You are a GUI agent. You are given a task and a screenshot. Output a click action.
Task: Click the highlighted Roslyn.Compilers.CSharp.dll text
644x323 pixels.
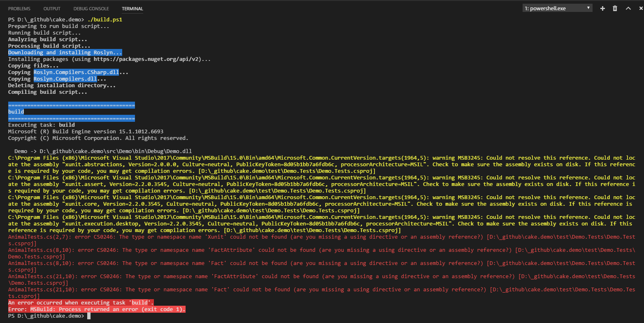coord(76,72)
